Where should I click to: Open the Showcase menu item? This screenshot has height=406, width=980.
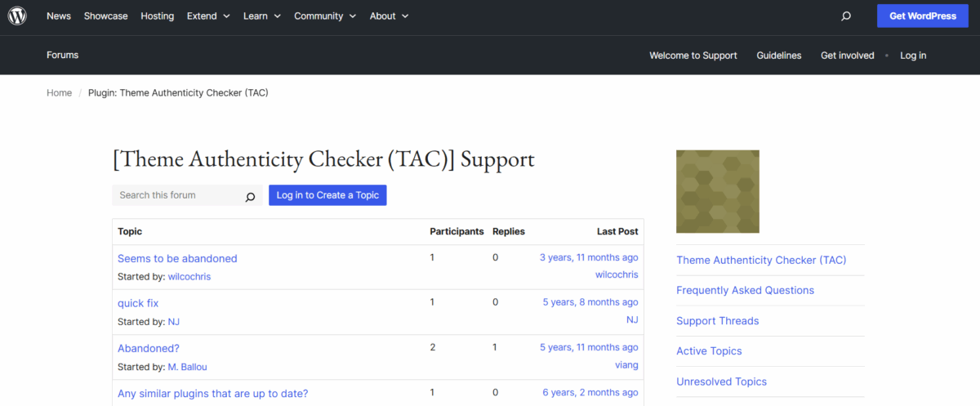(x=105, y=16)
